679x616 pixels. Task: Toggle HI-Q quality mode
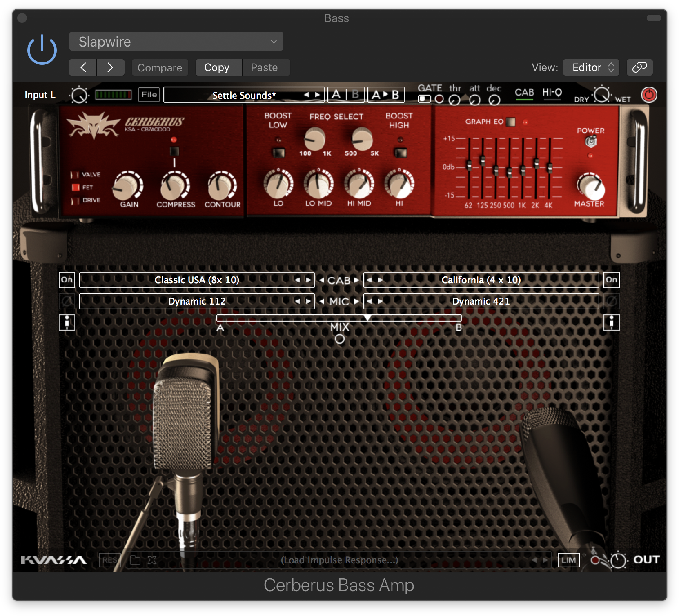[552, 94]
